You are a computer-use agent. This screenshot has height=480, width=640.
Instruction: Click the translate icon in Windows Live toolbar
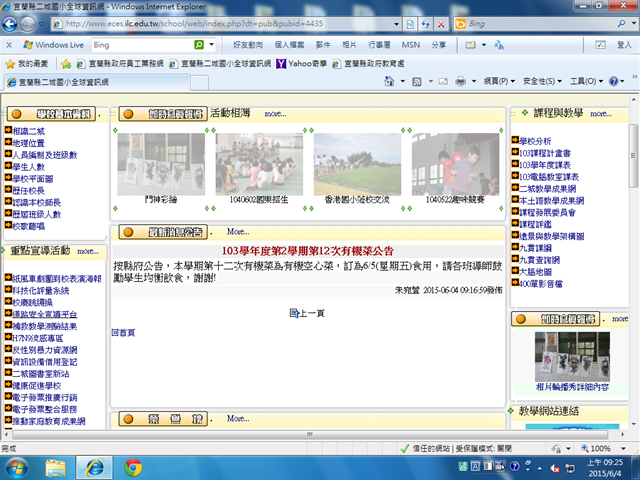pos(499,45)
